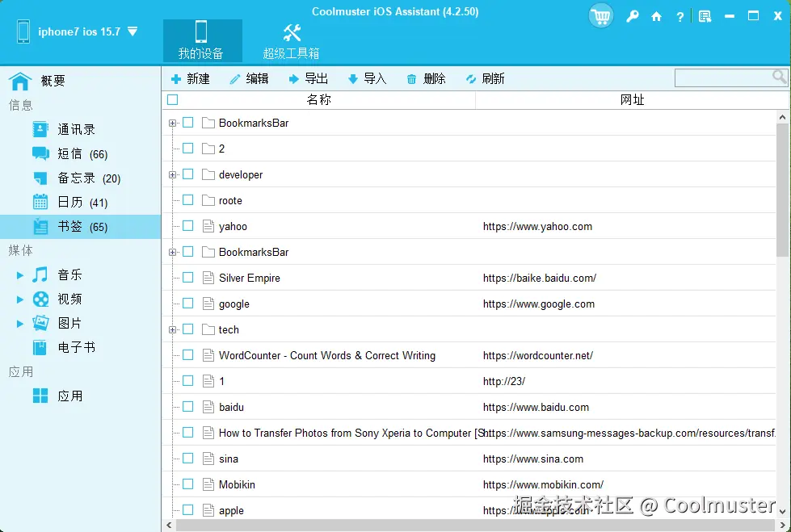
Task: Check the Mobikin bookmark checkbox
Action: pyautogui.click(x=187, y=484)
